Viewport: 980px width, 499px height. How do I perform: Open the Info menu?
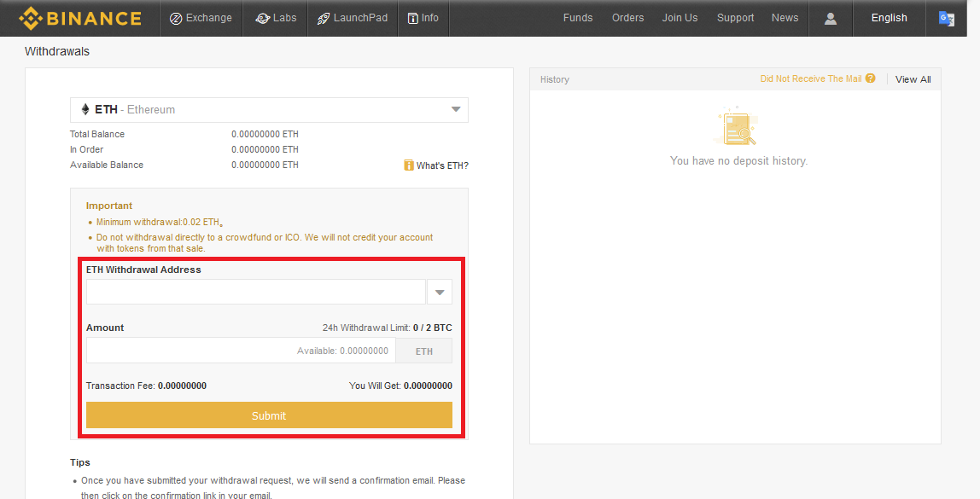click(x=423, y=18)
